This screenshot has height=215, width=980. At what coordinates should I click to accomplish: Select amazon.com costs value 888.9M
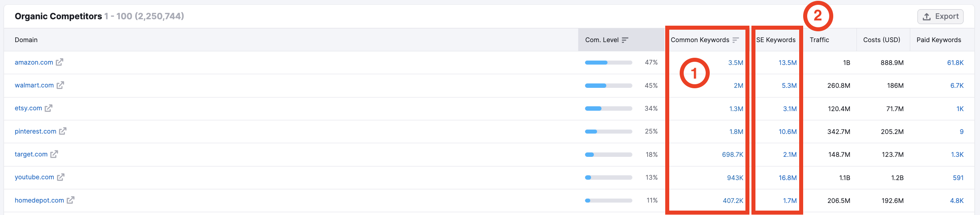(892, 63)
